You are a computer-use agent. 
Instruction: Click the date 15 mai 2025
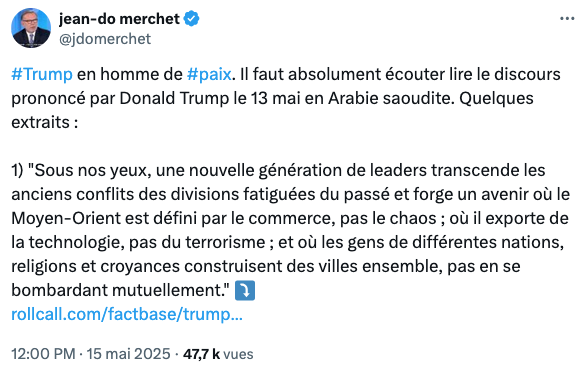pos(128,354)
